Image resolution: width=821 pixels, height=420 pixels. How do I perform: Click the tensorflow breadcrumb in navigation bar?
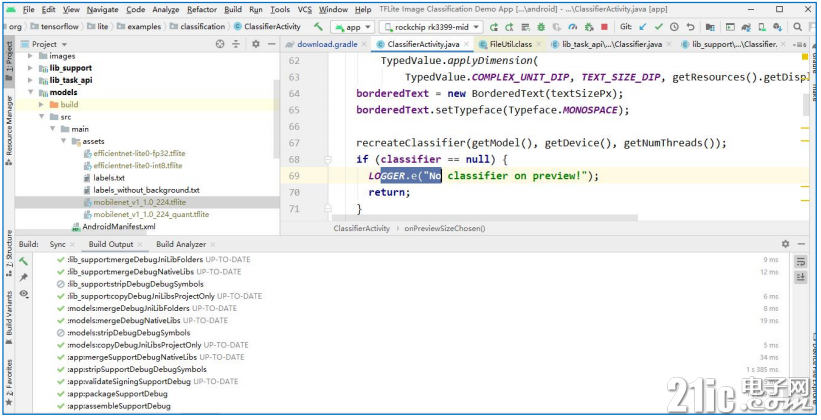60,27
